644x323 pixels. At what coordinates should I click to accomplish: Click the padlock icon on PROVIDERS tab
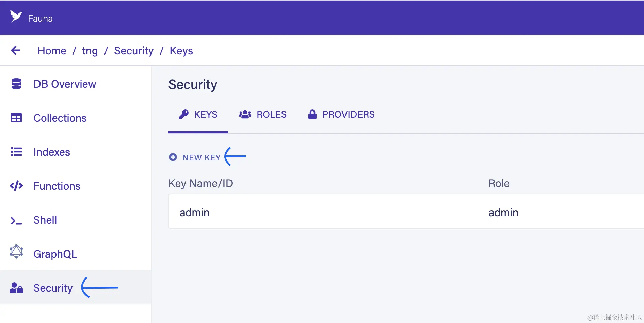click(312, 114)
